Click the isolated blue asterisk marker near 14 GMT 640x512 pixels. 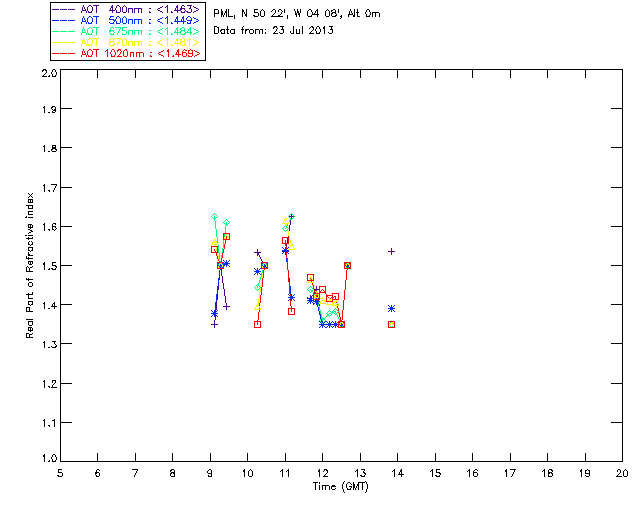tap(391, 309)
